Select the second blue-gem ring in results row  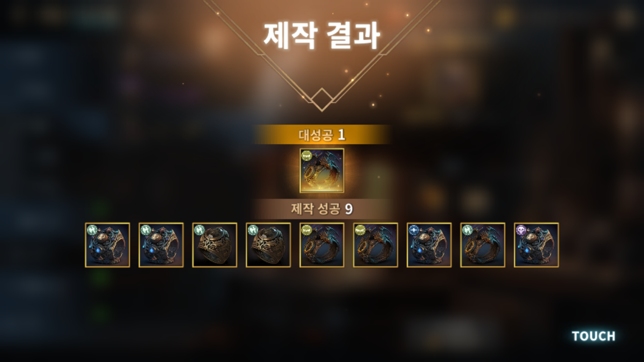(161, 245)
